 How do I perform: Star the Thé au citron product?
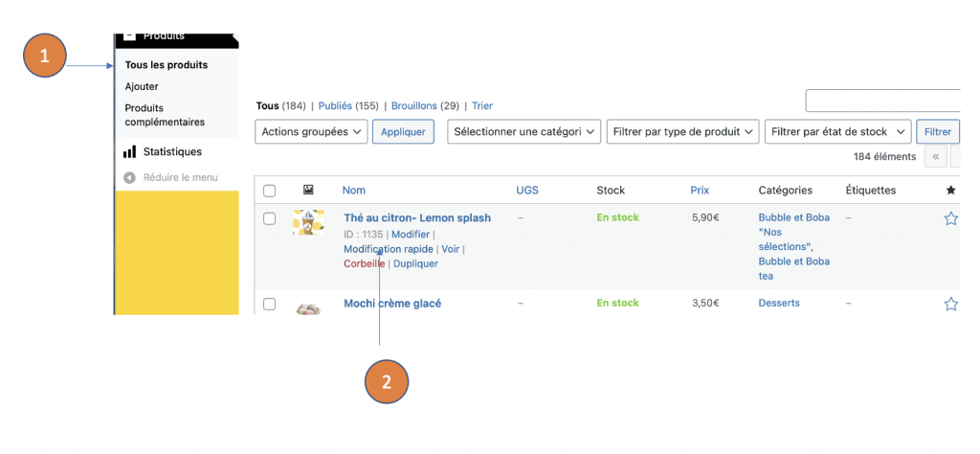950,218
